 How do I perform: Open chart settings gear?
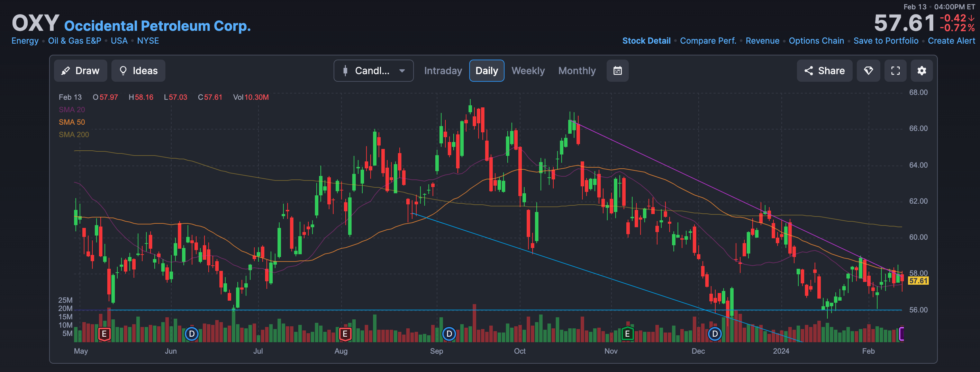[922, 70]
